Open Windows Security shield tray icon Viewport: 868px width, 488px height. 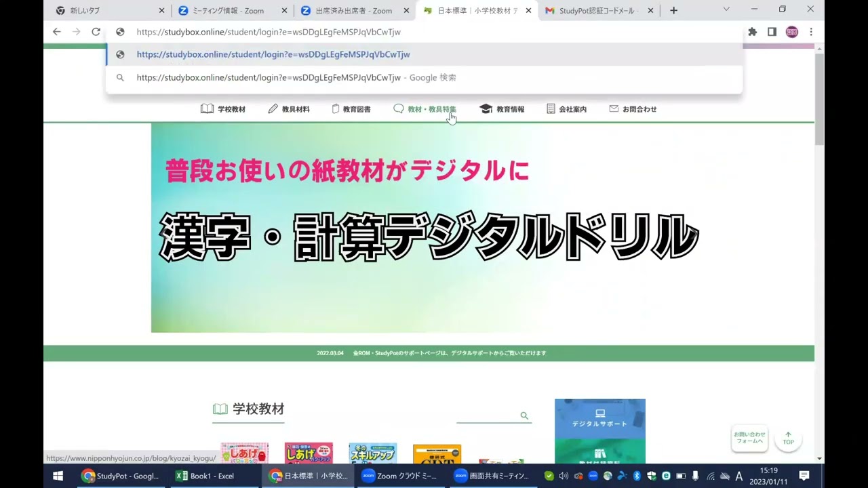[x=652, y=476]
